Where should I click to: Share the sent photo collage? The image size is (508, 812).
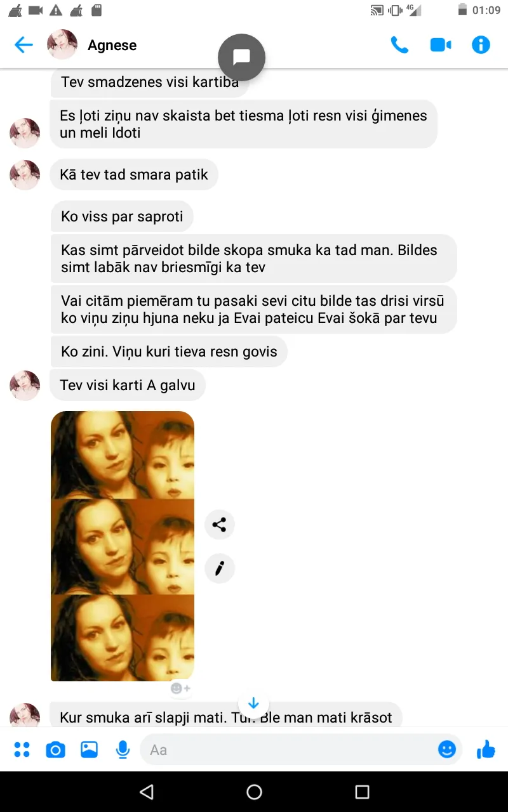click(x=220, y=525)
